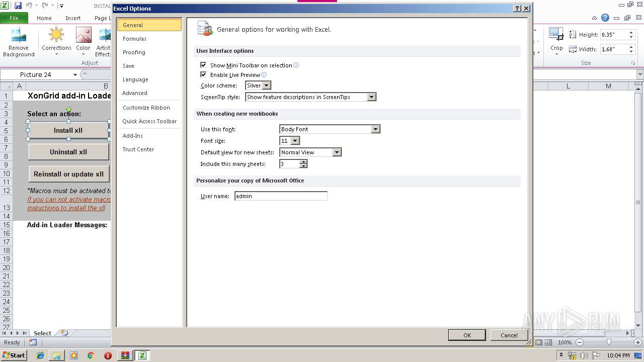The height and width of the screenshot is (362, 644).
Task: Open the Insert ribbon tab
Action: click(x=73, y=18)
